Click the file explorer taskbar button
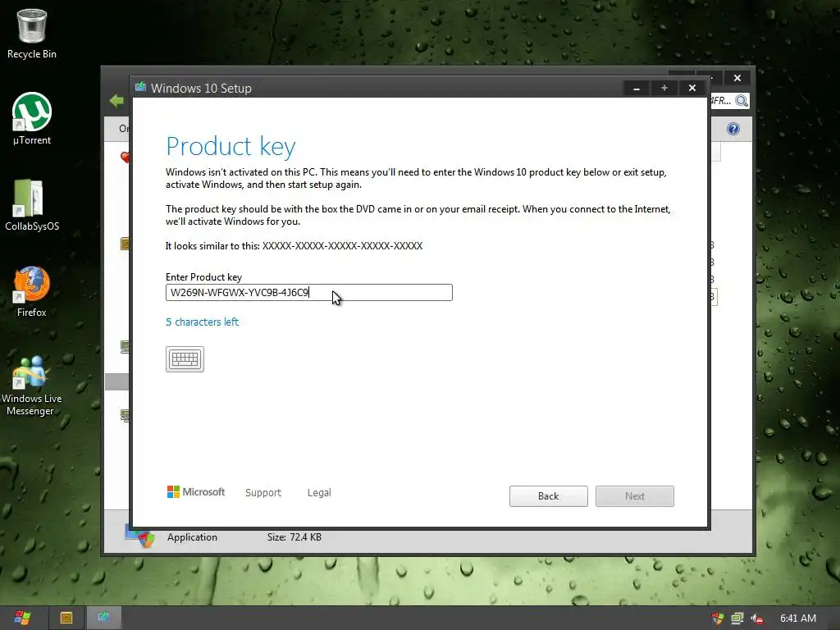Screen dimensions: 840x630 [x=66, y=618]
